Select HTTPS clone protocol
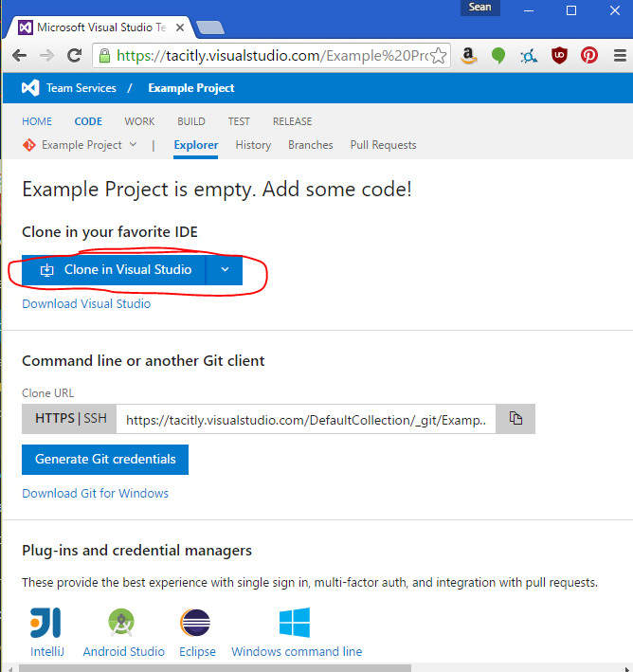Image resolution: width=633 pixels, height=672 pixels. coord(55,419)
